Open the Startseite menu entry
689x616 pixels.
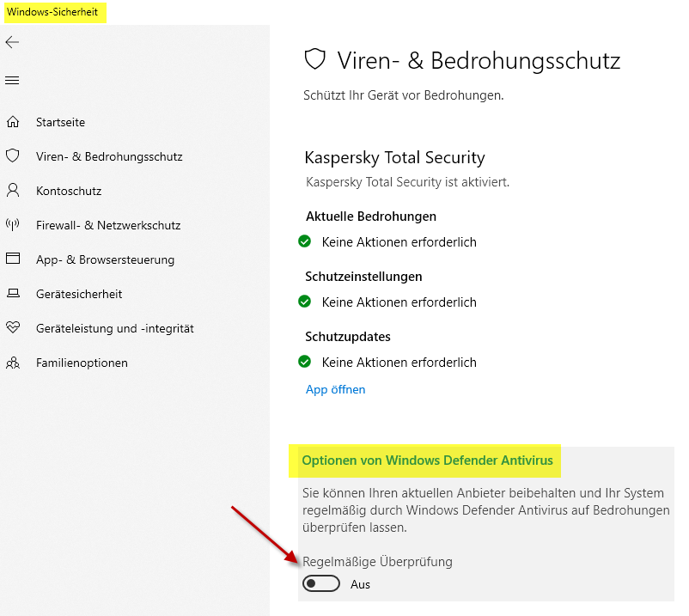tap(60, 122)
